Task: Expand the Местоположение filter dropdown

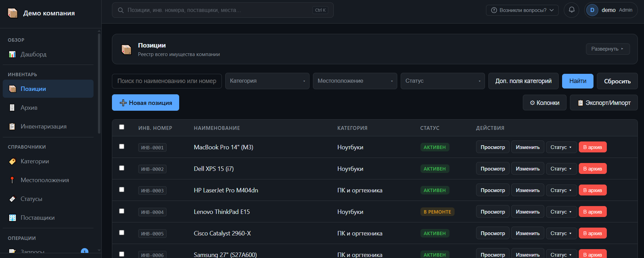Action: click(x=355, y=81)
